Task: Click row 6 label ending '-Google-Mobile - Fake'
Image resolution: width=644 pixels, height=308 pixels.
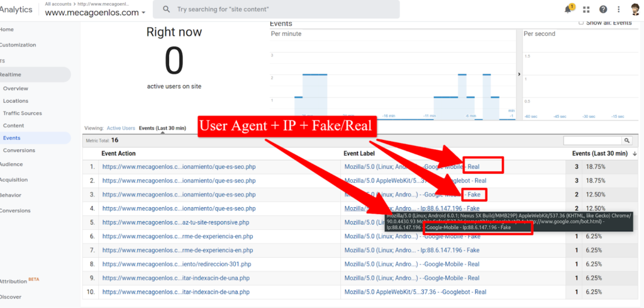Action: point(413,236)
